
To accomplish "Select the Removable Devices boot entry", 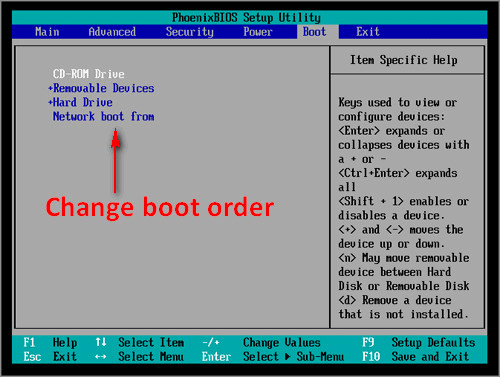I will pos(104,88).
